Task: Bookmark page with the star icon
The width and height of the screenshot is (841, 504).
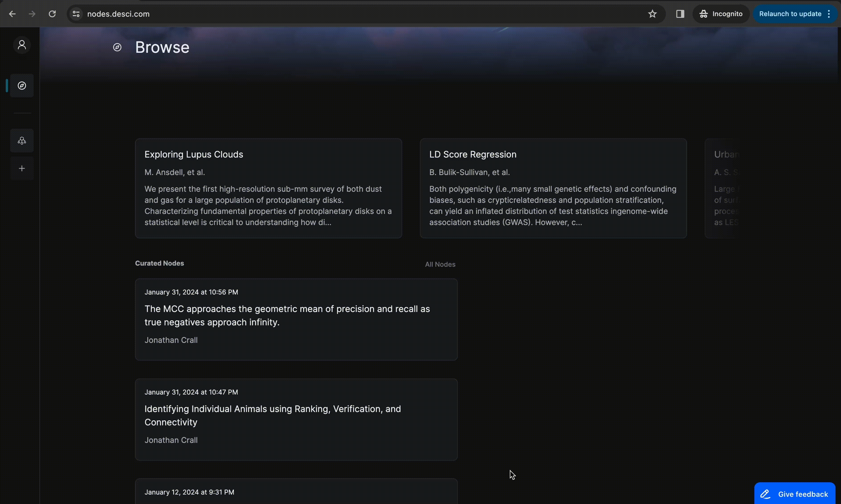Action: [652, 14]
